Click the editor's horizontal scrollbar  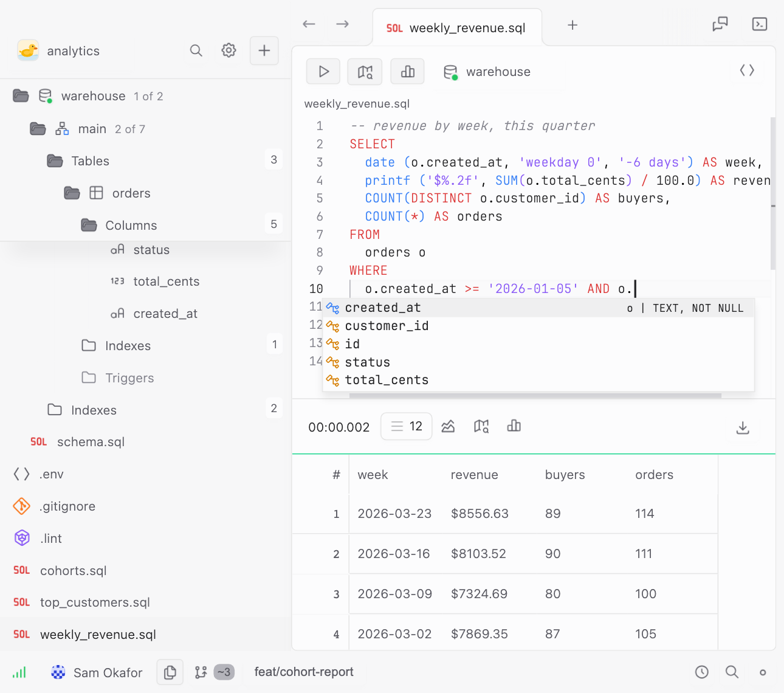pos(535,396)
